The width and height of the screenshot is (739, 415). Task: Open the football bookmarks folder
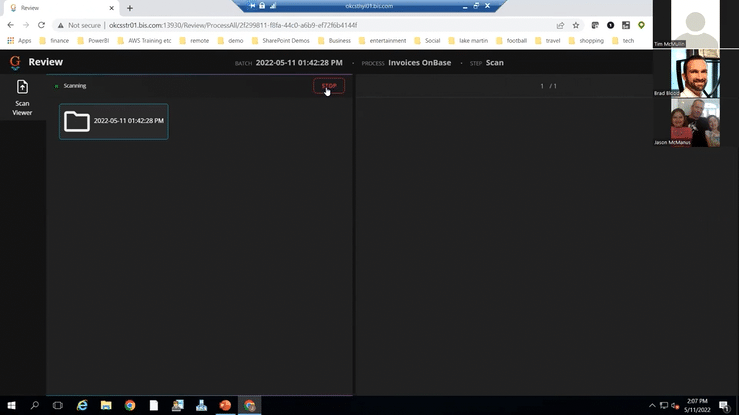pos(511,41)
